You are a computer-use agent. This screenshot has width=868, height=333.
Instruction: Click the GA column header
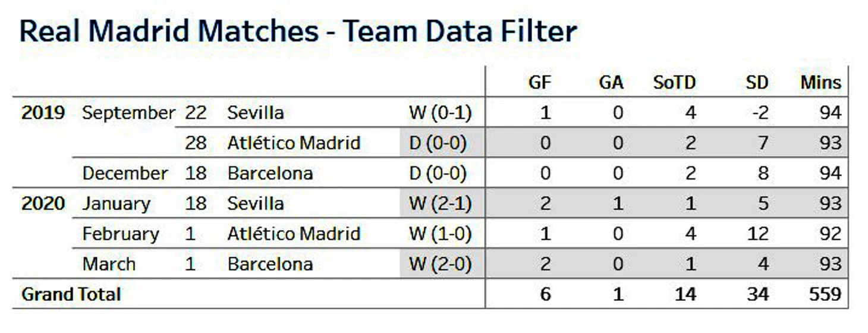[611, 83]
